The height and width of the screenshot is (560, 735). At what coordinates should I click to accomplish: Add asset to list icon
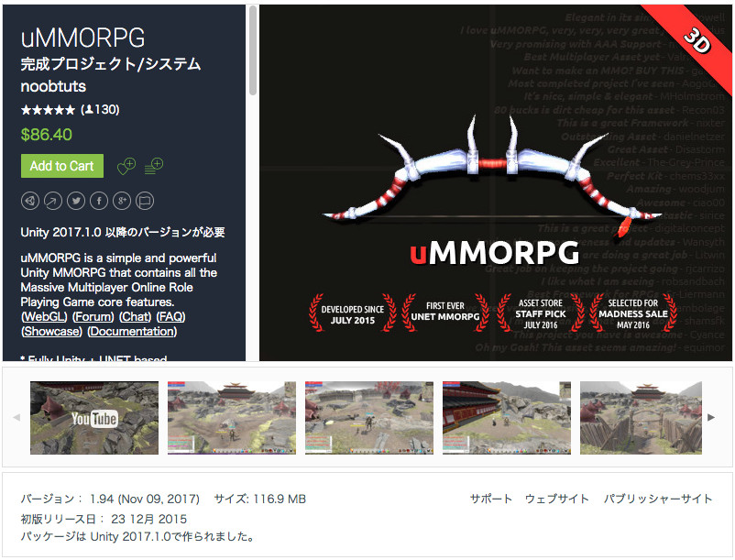pyautogui.click(x=154, y=166)
